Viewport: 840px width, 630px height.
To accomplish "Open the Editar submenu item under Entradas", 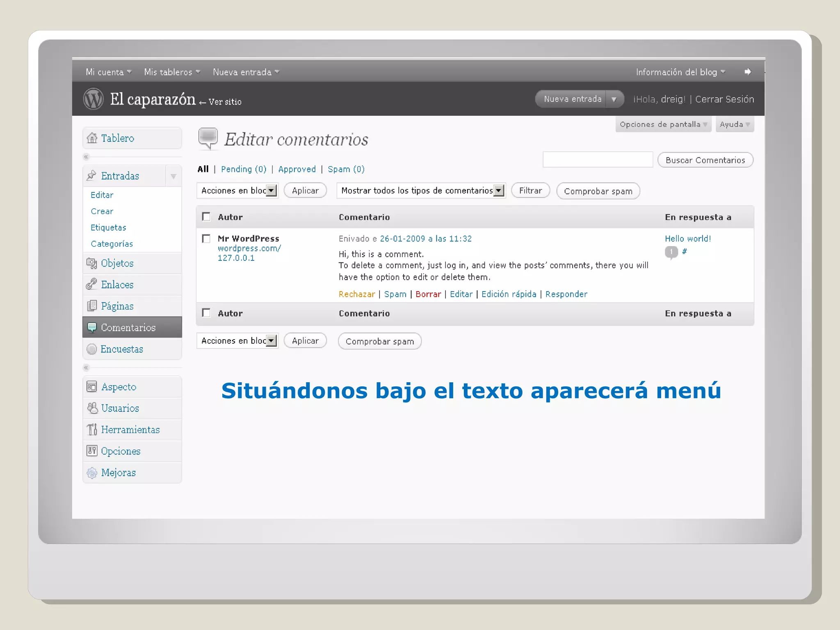I will tap(102, 195).
